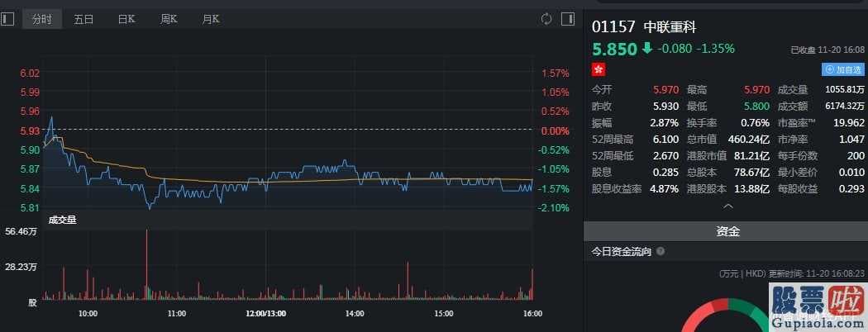Click the 52周最低 value 2.670

point(666,156)
